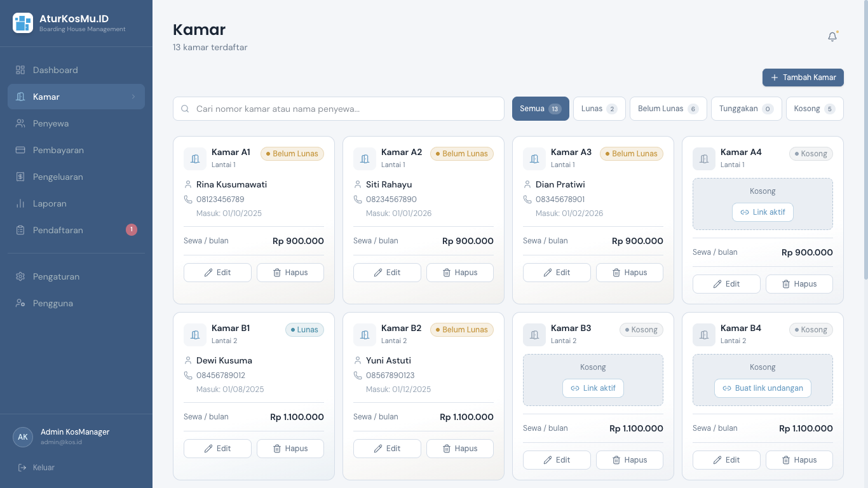
Task: Click the door icon on Kamar B4 card
Action: tap(704, 335)
